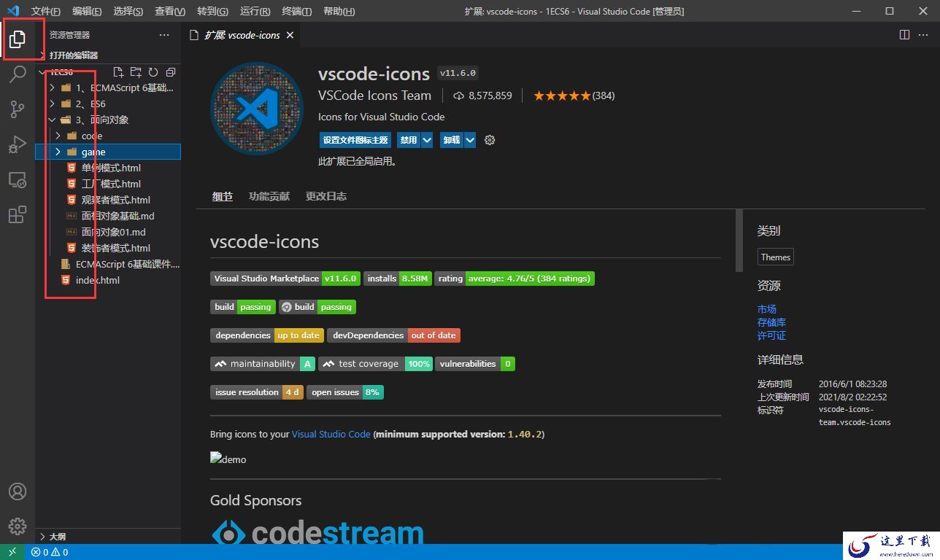Click the New Folder icon in explorer
940x560 pixels.
pos(136,72)
